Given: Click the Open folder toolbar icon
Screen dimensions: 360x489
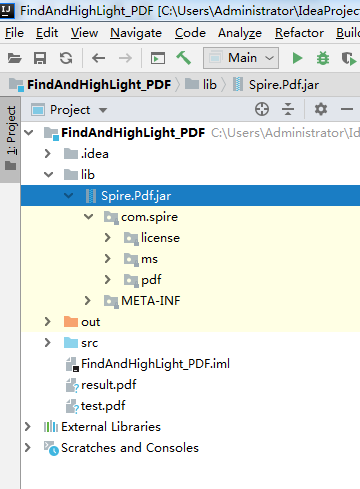Looking at the screenshot, I should (x=14, y=58).
